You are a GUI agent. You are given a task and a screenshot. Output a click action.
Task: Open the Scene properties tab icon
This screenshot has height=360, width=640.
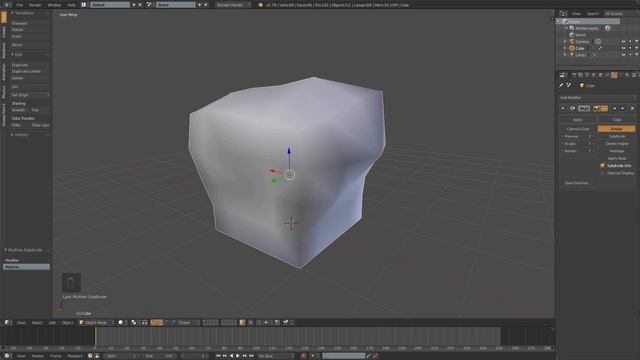coord(587,75)
